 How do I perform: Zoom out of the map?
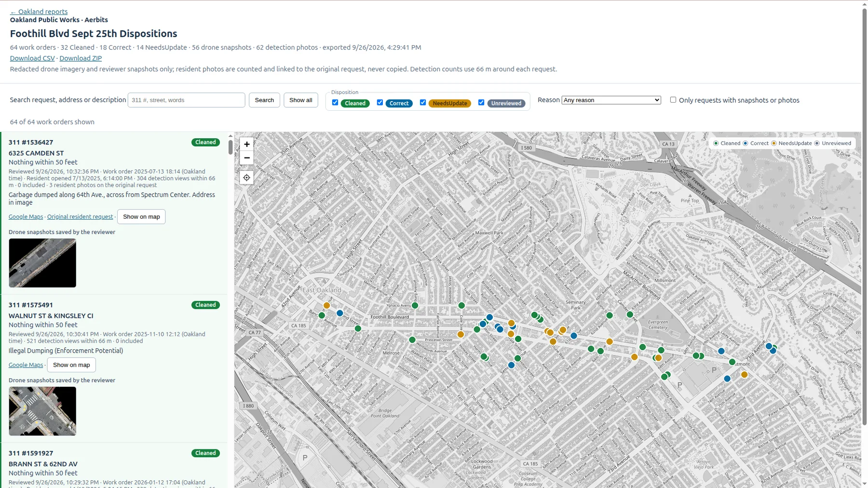point(246,158)
